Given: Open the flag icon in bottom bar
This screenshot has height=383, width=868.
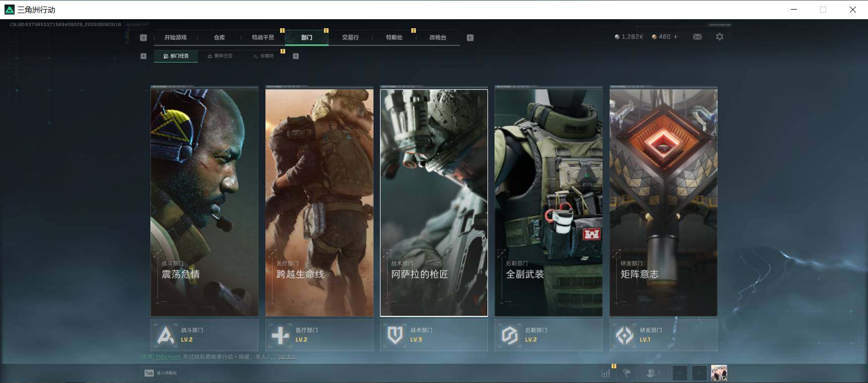Looking at the screenshot, I should 627,373.
